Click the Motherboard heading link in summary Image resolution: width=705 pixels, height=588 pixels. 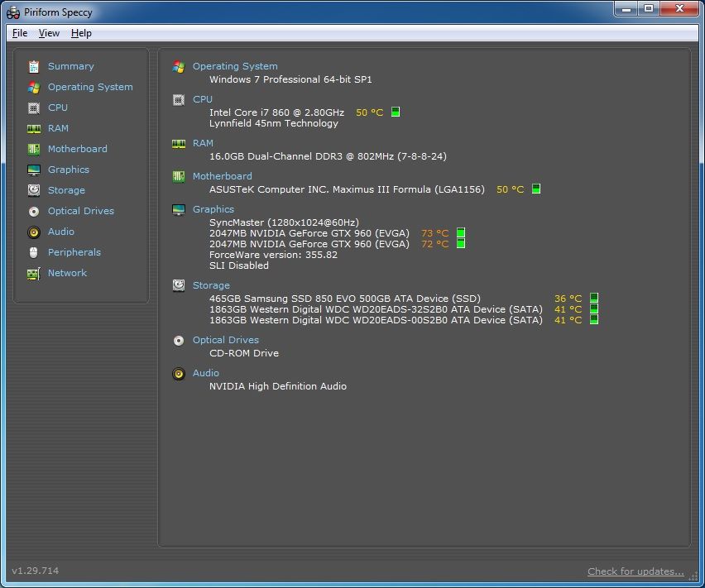coord(223,176)
